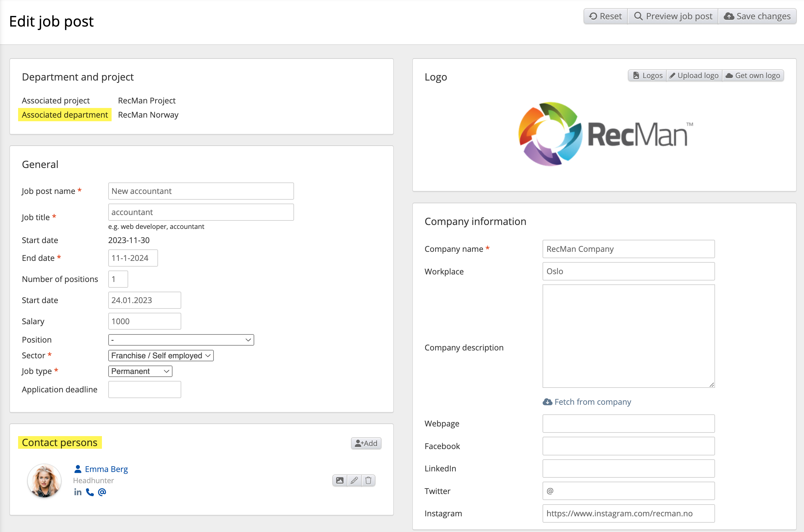Screen dimensions: 804x532
Task: Click Emma Berg's LinkedIn icon
Action: [x=78, y=492]
